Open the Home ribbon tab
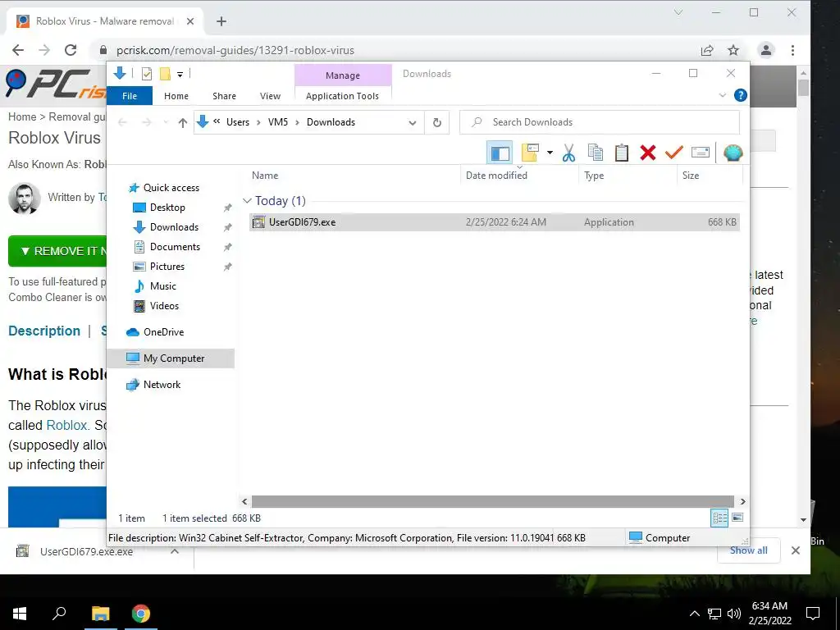 (x=176, y=96)
